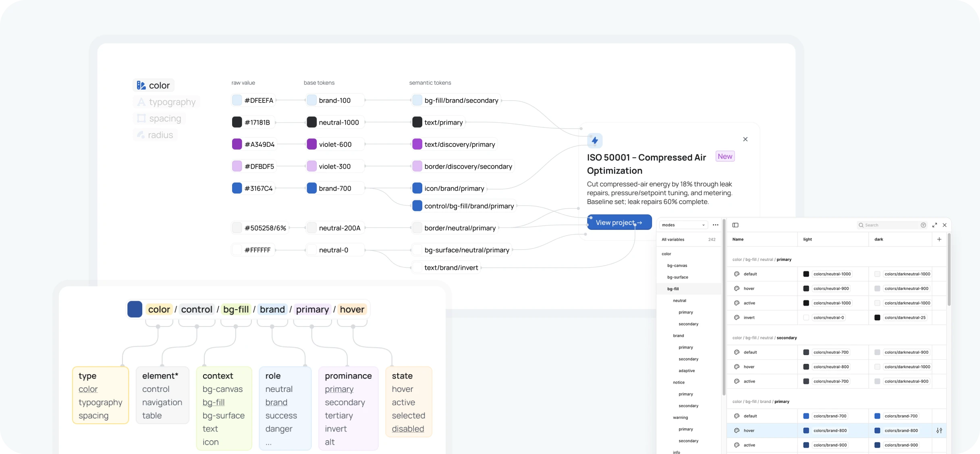Screen dimensions: 980x454
Task: Select the color category tab
Action: coord(154,85)
